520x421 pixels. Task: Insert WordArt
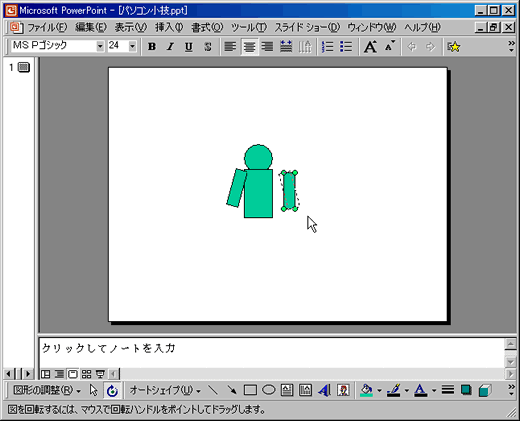tap(324, 390)
